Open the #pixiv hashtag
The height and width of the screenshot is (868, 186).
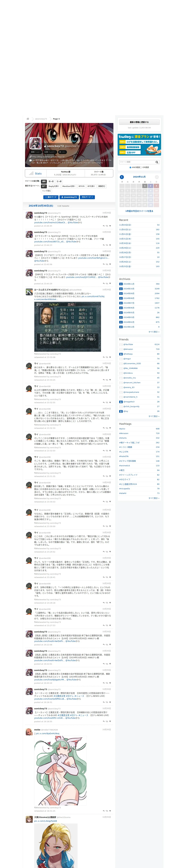click(122, 429)
